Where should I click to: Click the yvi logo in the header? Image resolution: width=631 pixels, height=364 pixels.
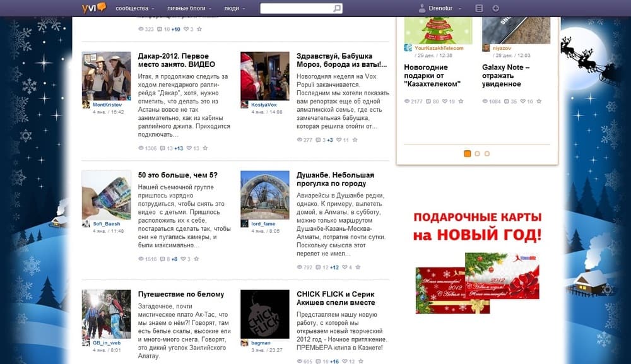pyautogui.click(x=94, y=8)
